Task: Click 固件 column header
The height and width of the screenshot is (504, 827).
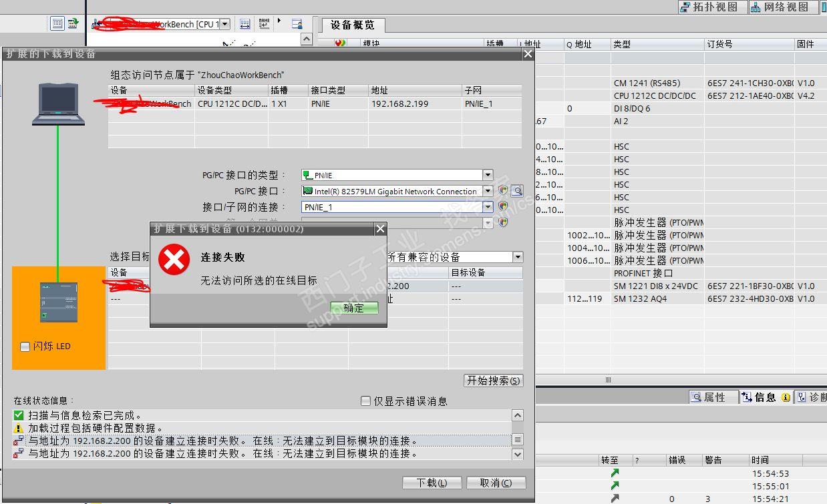Action: [x=810, y=44]
